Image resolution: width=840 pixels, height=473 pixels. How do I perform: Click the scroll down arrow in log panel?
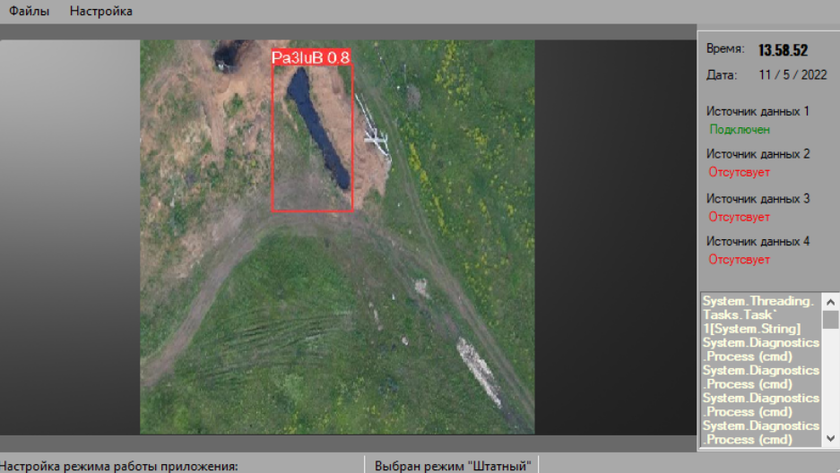pos(831,439)
